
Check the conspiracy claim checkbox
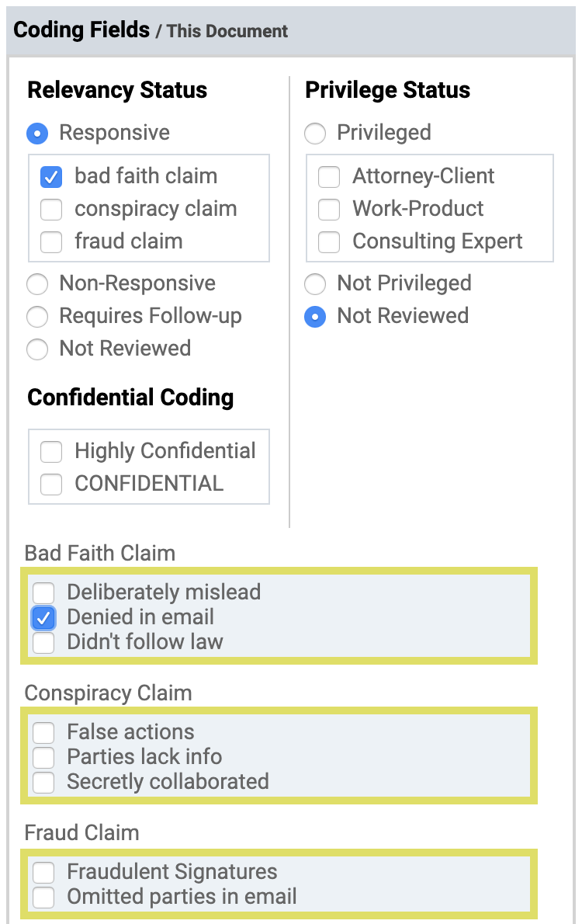pyautogui.click(x=51, y=210)
